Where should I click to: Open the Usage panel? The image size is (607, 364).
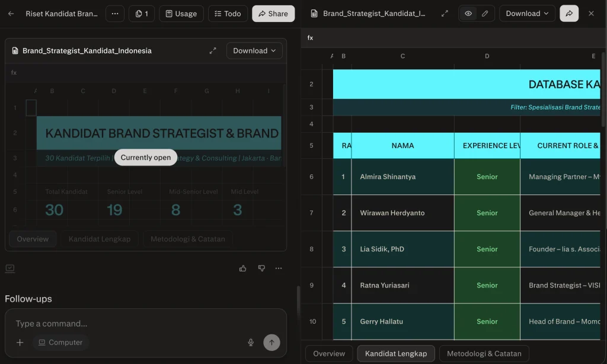[x=181, y=14]
